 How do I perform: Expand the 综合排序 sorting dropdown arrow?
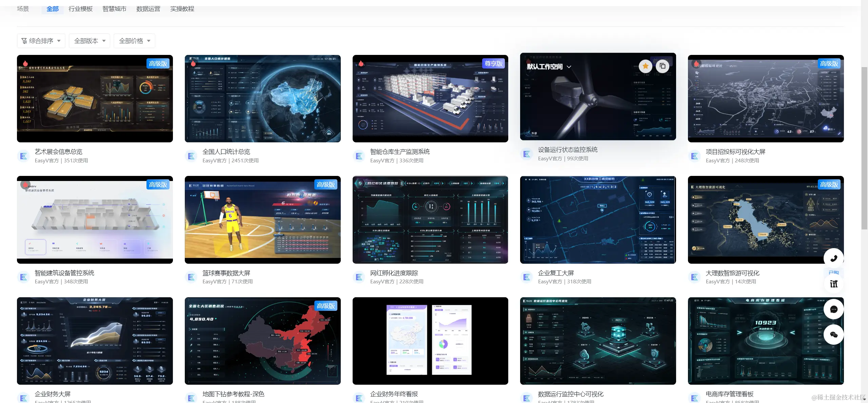click(59, 41)
